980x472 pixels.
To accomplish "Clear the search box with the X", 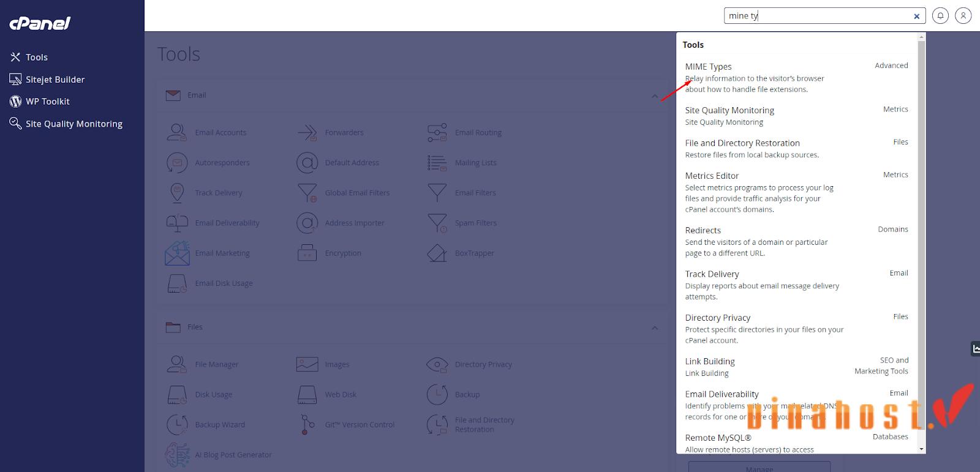I will (x=916, y=17).
